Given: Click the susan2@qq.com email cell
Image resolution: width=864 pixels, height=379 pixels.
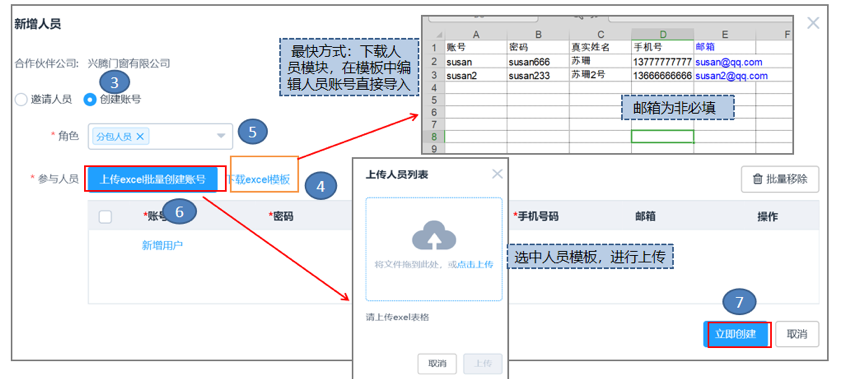Looking at the screenshot, I should [725, 75].
